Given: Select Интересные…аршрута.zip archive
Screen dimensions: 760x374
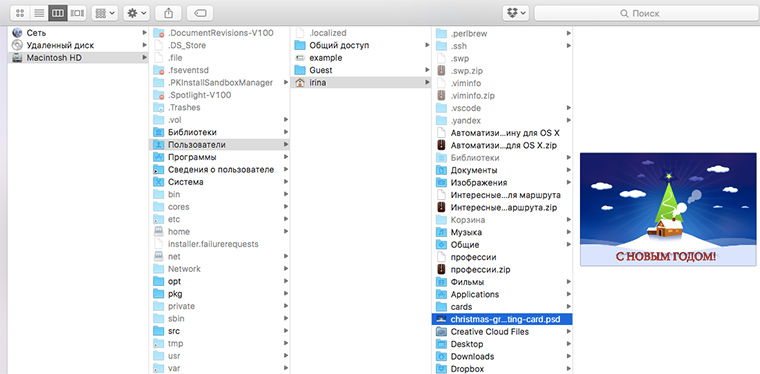Looking at the screenshot, I should point(503,207).
